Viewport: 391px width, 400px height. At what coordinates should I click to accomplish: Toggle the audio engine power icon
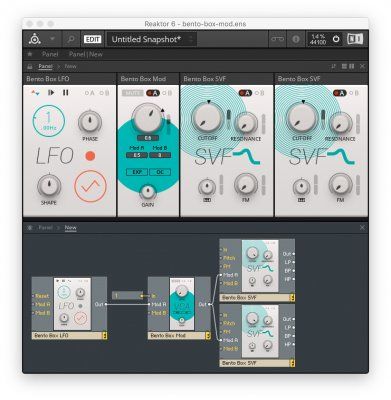coord(336,39)
